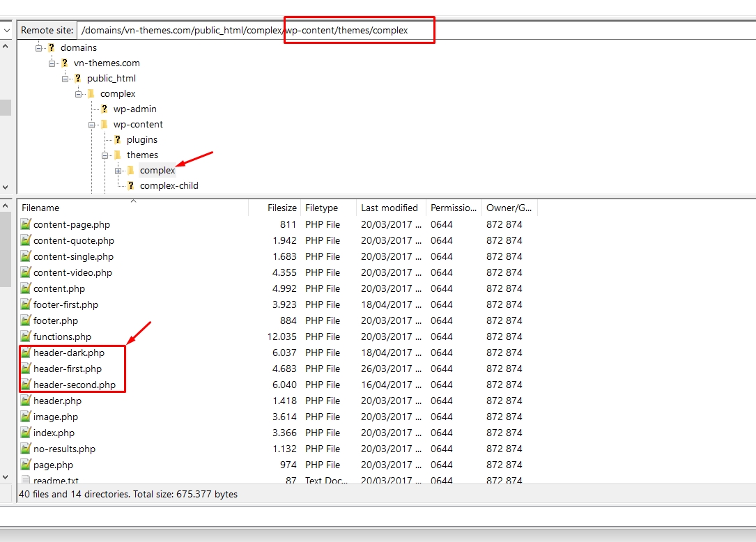Select the vn-themes.com tree item
The height and width of the screenshot is (542, 756).
[107, 63]
